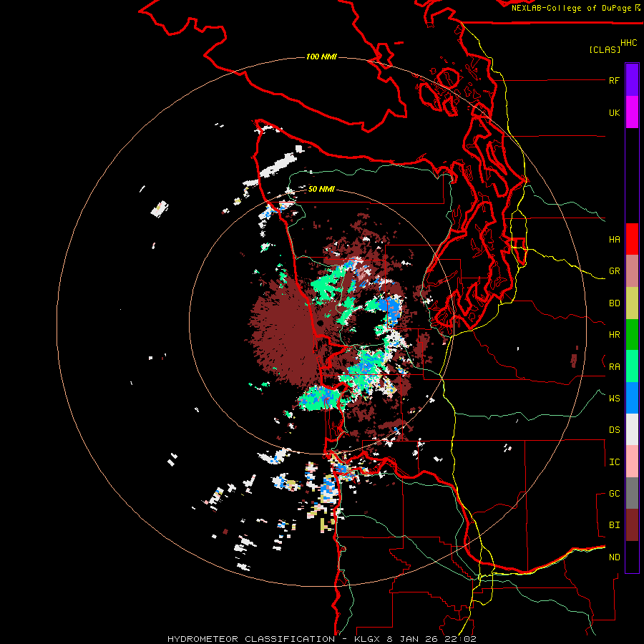Click the DS white legend swatch
644x644 pixels.
coord(632,429)
